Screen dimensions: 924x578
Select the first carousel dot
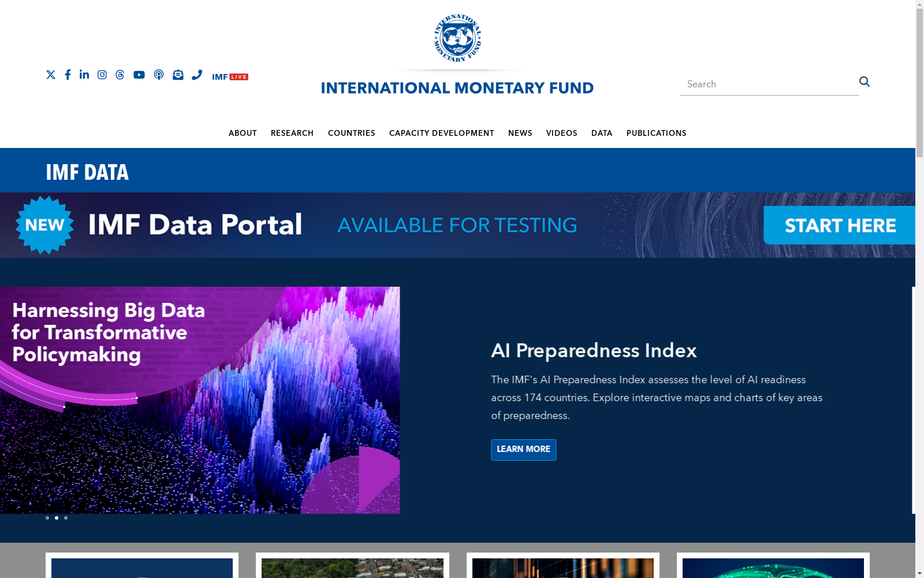[x=47, y=518]
